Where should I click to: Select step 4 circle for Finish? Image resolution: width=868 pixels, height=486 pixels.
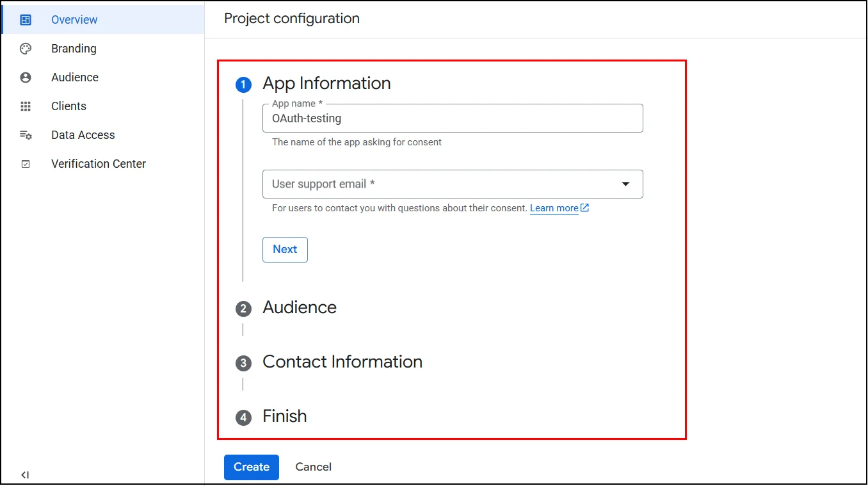[x=243, y=417]
